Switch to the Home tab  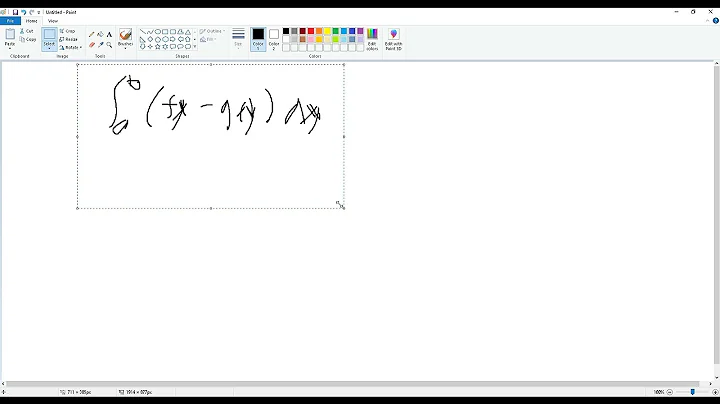(x=32, y=21)
